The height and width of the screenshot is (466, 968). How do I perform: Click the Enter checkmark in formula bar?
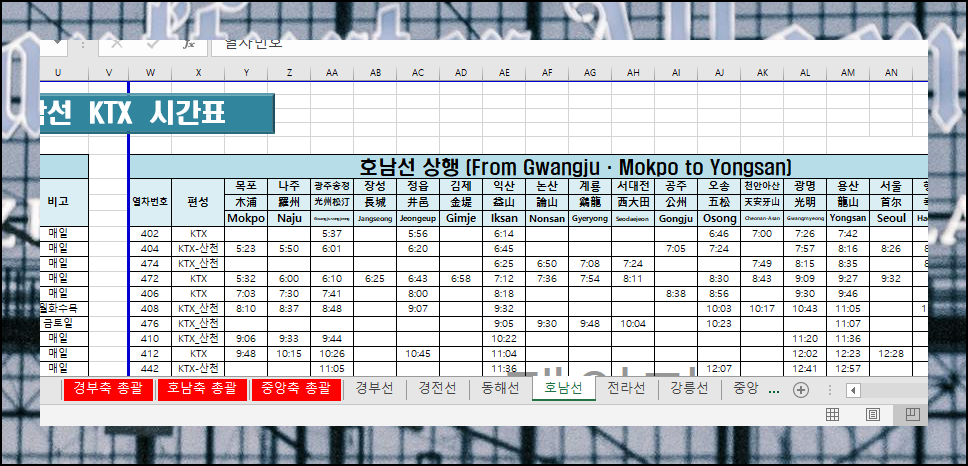click(153, 44)
